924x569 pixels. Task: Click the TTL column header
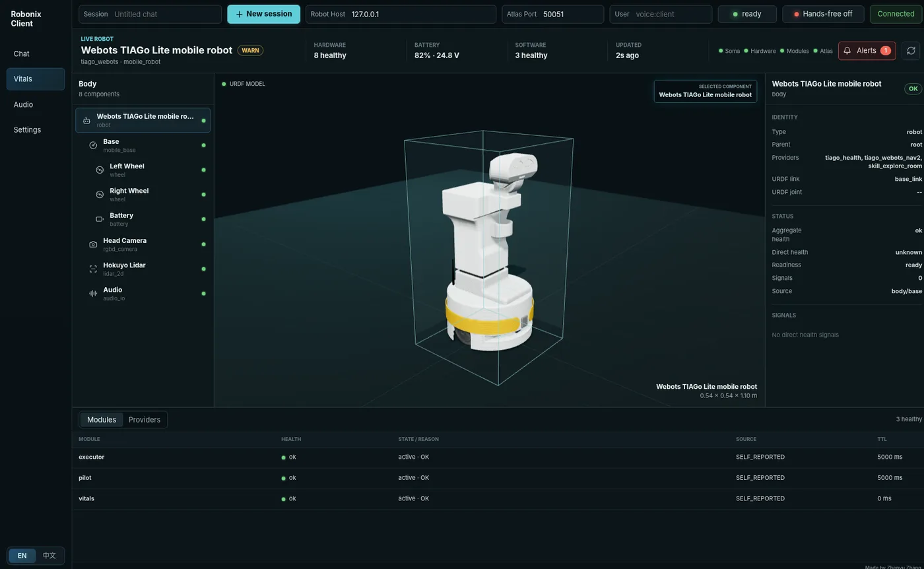[882, 439]
